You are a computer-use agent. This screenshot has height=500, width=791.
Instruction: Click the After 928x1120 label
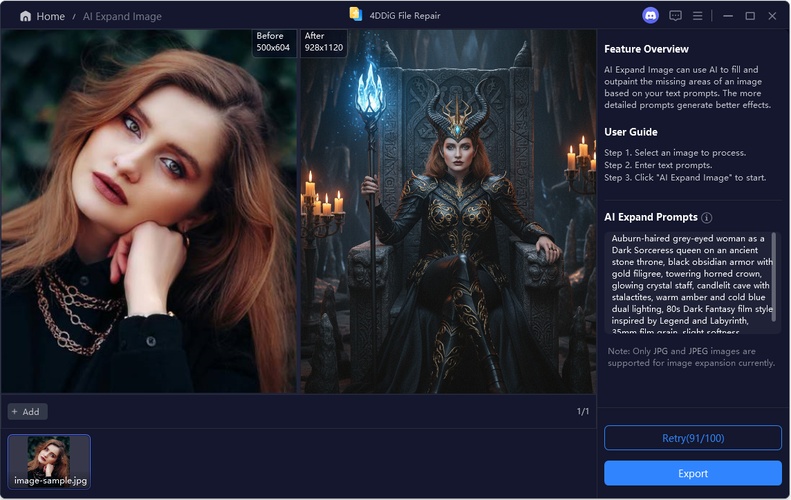click(x=323, y=42)
